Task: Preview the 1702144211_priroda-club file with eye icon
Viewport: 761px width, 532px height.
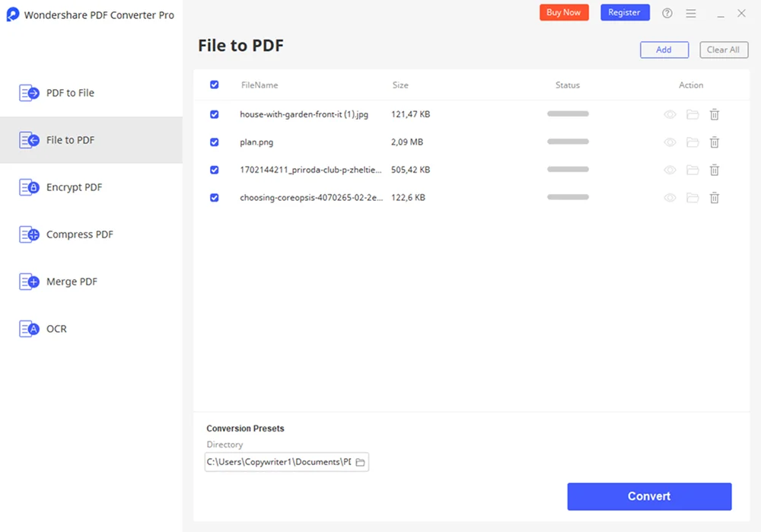Action: [x=670, y=170]
